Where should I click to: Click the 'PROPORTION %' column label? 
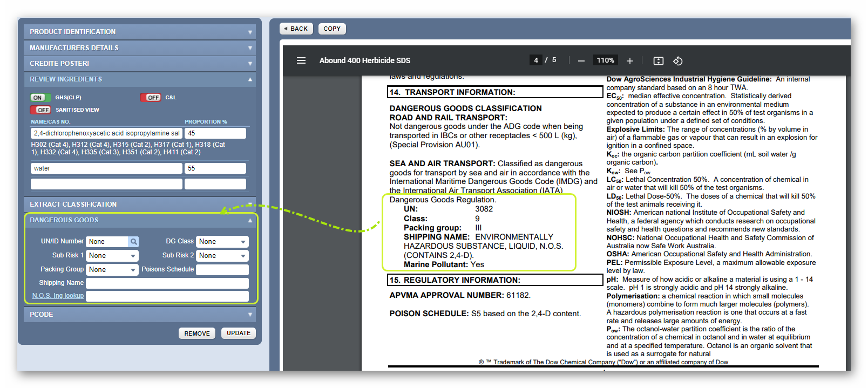click(206, 122)
